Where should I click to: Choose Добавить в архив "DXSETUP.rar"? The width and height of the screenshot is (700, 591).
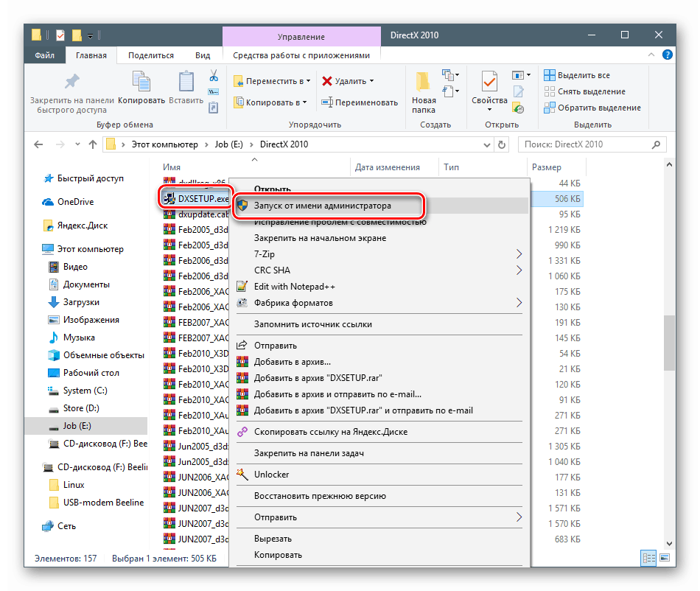[379, 378]
